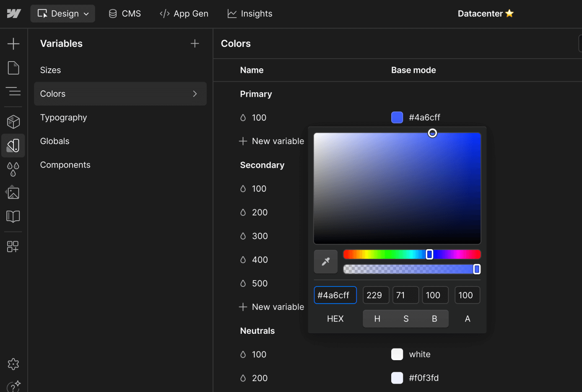Open the Pages panel
Screen dimensions: 582x392
click(13, 67)
